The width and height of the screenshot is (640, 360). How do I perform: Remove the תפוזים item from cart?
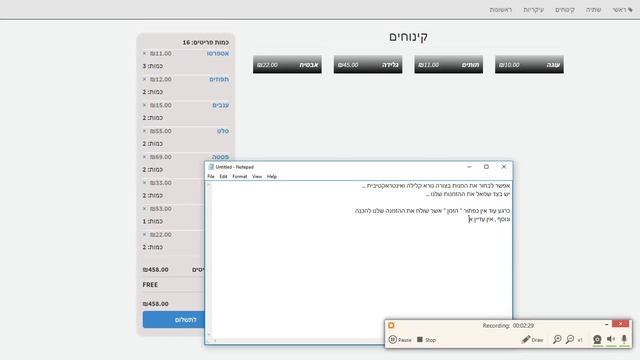point(144,79)
